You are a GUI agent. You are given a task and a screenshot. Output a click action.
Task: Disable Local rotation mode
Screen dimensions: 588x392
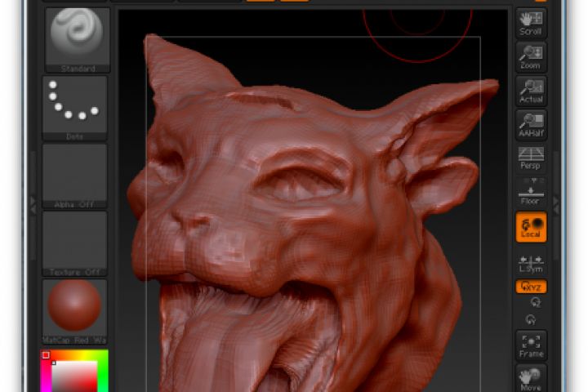click(x=531, y=227)
